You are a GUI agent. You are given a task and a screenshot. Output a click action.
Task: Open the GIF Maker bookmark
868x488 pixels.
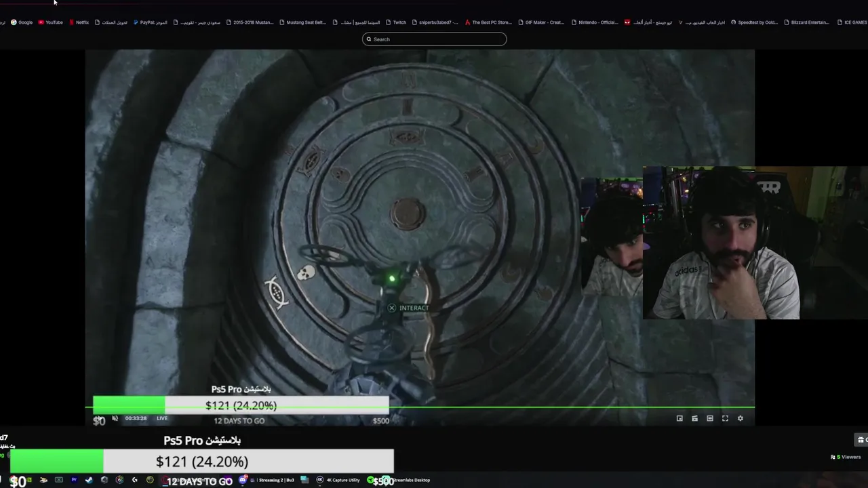pos(541,22)
